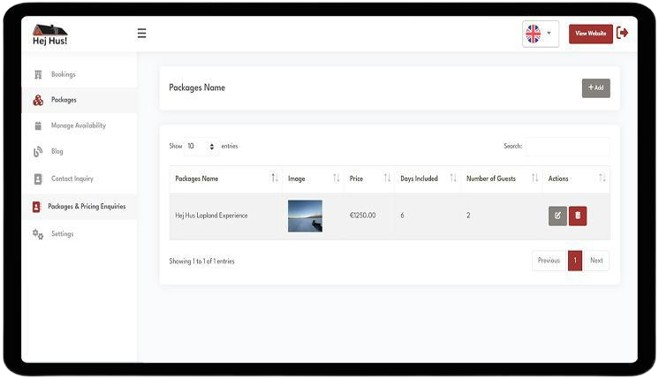
Task: Click the Packages Name panel heading
Action: click(x=197, y=88)
